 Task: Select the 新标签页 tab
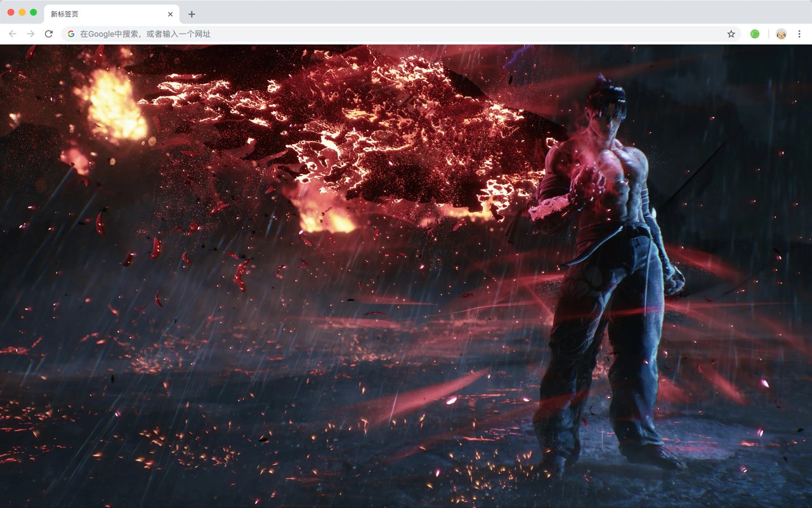(112, 14)
